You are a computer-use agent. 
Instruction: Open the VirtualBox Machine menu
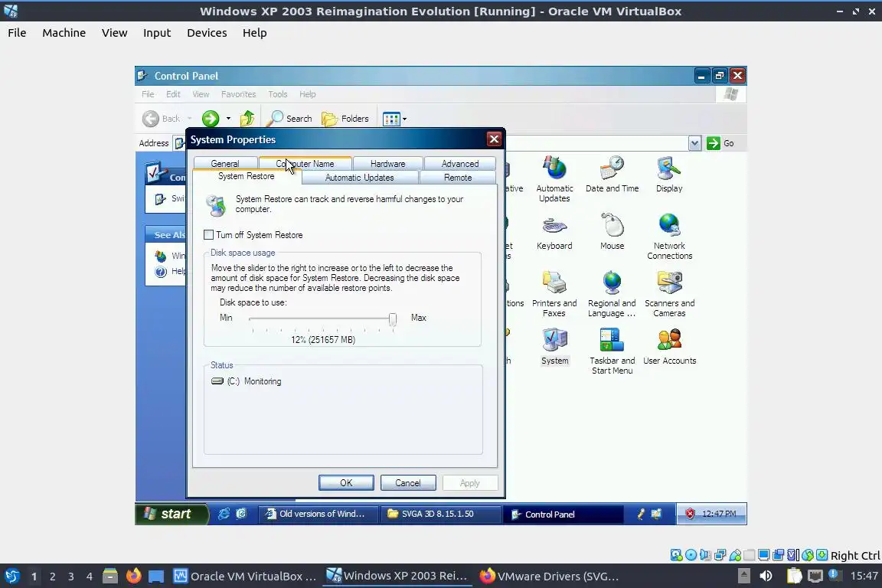point(64,33)
